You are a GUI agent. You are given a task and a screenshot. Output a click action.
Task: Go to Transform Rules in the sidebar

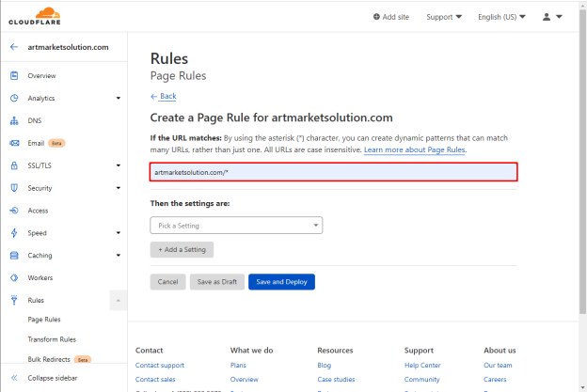point(52,339)
